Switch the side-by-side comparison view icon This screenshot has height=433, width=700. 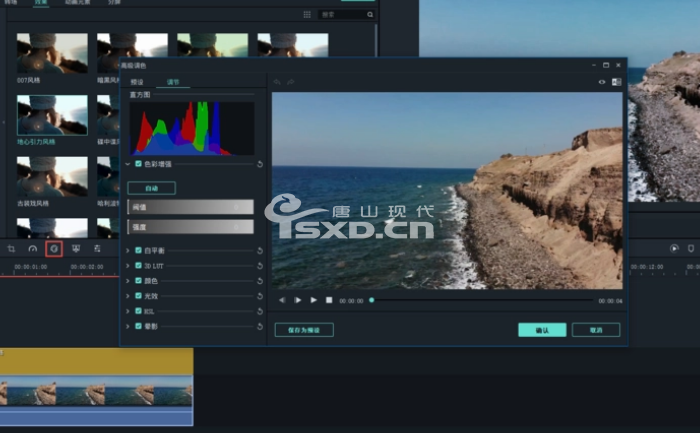(x=617, y=82)
